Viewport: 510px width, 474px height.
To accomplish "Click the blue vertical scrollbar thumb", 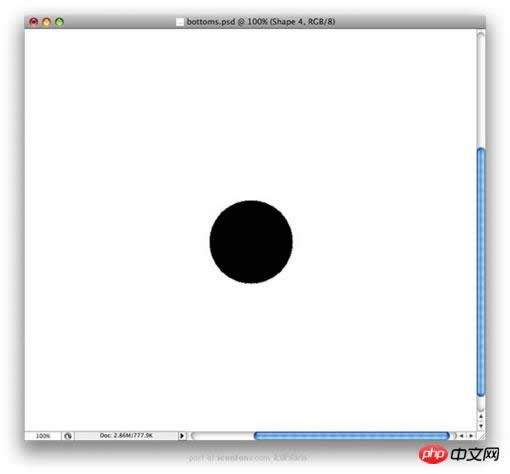I will (x=481, y=272).
